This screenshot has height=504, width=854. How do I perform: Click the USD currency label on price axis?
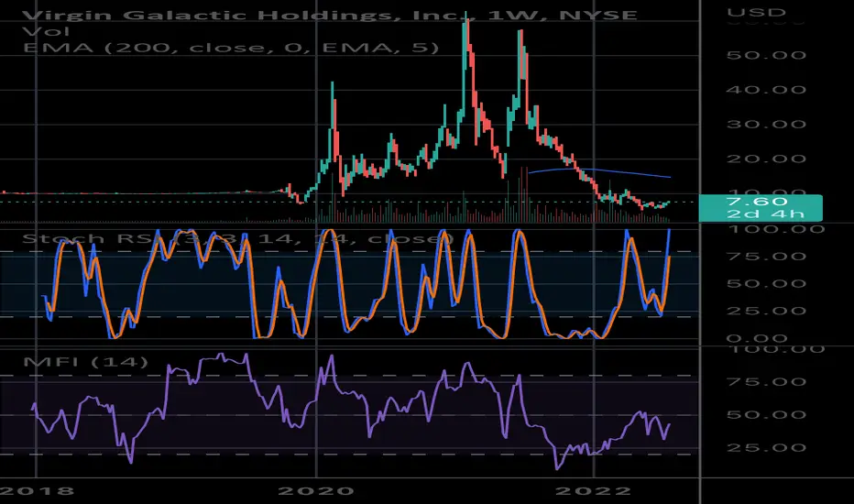[x=757, y=13]
